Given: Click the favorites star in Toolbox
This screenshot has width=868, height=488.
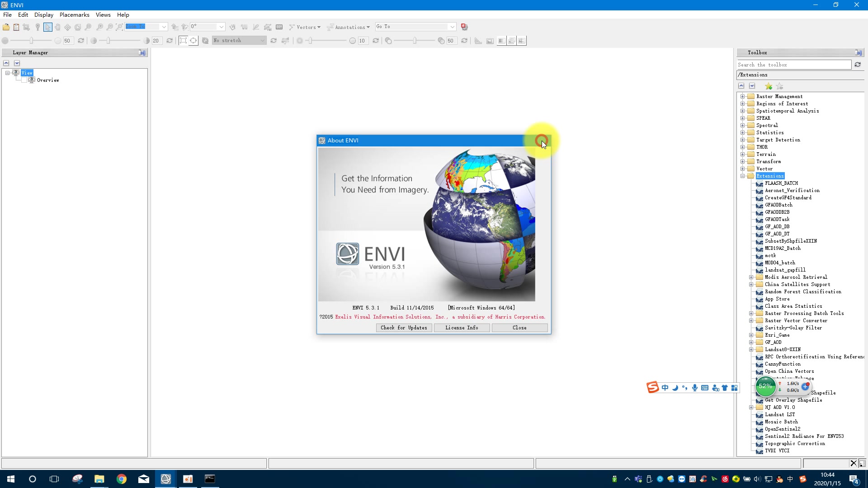Looking at the screenshot, I should coord(769,86).
